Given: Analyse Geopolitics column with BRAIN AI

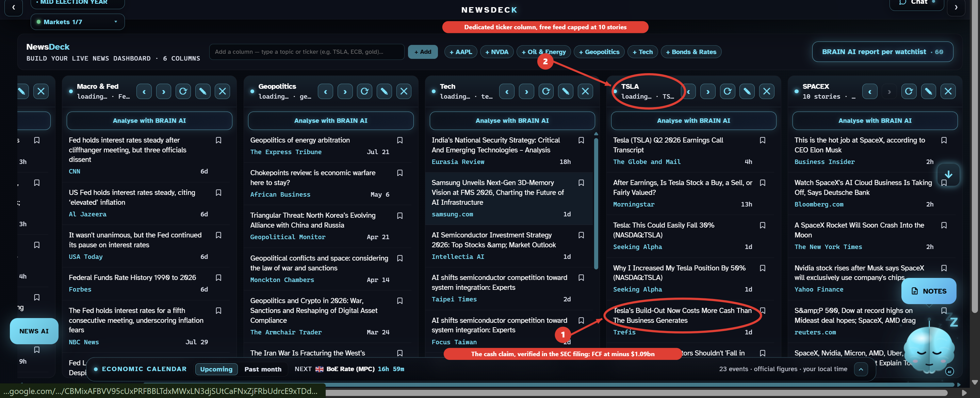Looking at the screenshot, I should click(x=331, y=121).
